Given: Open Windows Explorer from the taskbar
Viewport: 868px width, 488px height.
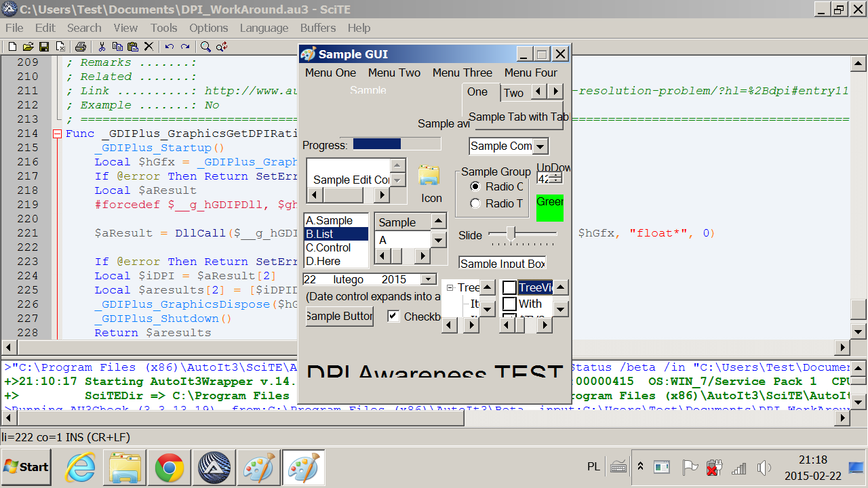Looking at the screenshot, I should click(124, 468).
